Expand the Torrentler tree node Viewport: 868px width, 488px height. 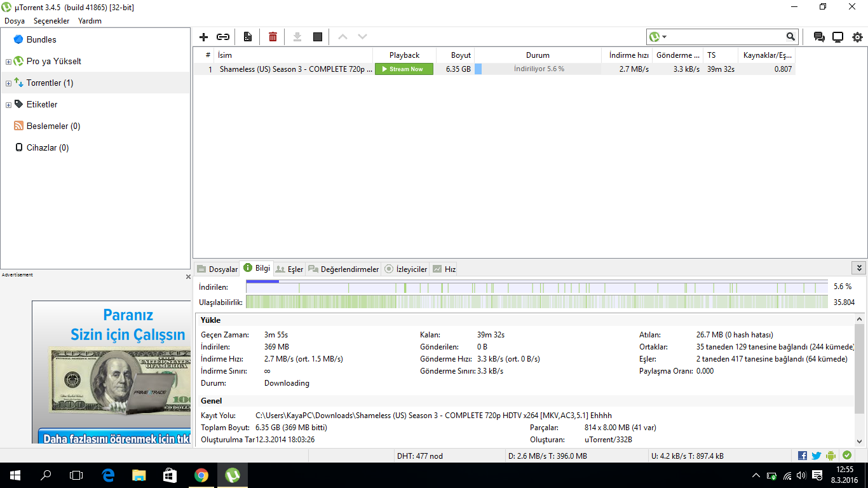click(8, 83)
